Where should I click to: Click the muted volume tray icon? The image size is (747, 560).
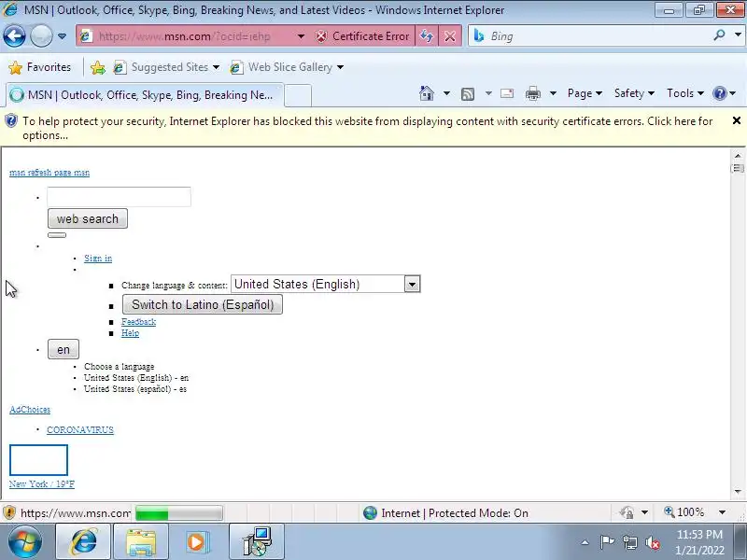652,542
